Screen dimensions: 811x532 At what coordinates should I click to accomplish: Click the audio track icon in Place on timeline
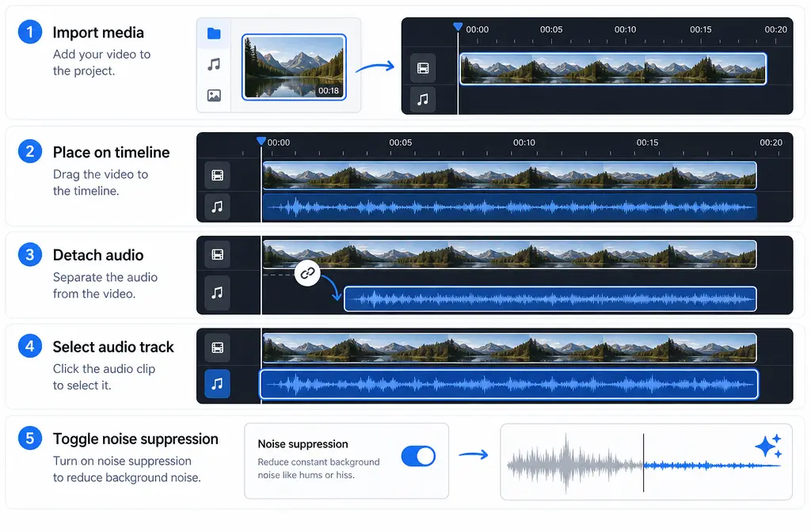click(217, 207)
